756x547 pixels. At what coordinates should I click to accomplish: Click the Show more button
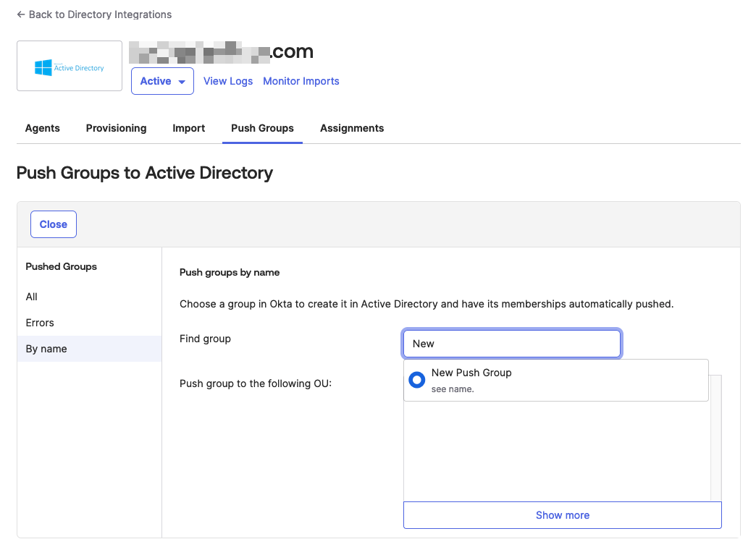(562, 515)
